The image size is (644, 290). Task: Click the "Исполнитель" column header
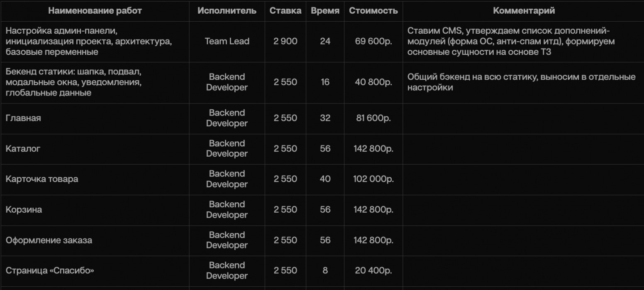[227, 11]
